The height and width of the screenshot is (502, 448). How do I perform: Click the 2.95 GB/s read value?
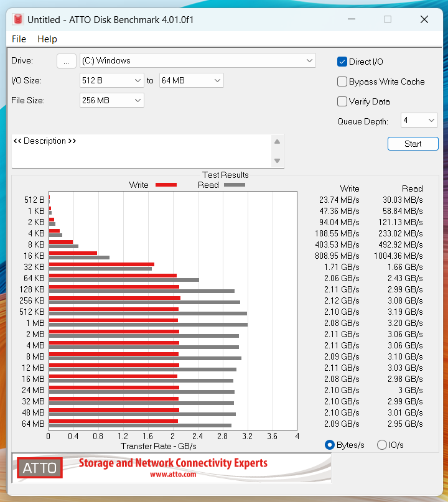click(x=405, y=424)
